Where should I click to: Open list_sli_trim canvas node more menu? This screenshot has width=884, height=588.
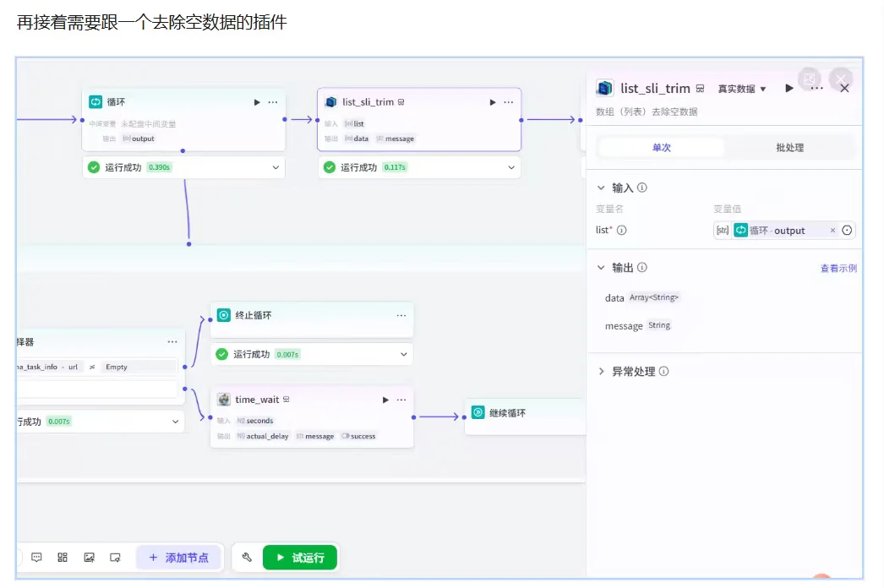tap(509, 102)
